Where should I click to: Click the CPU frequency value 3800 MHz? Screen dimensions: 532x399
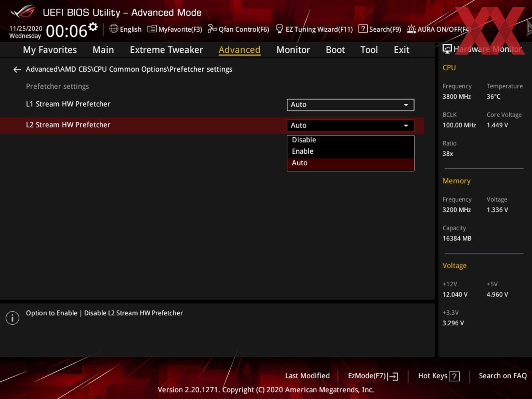pyautogui.click(x=457, y=97)
